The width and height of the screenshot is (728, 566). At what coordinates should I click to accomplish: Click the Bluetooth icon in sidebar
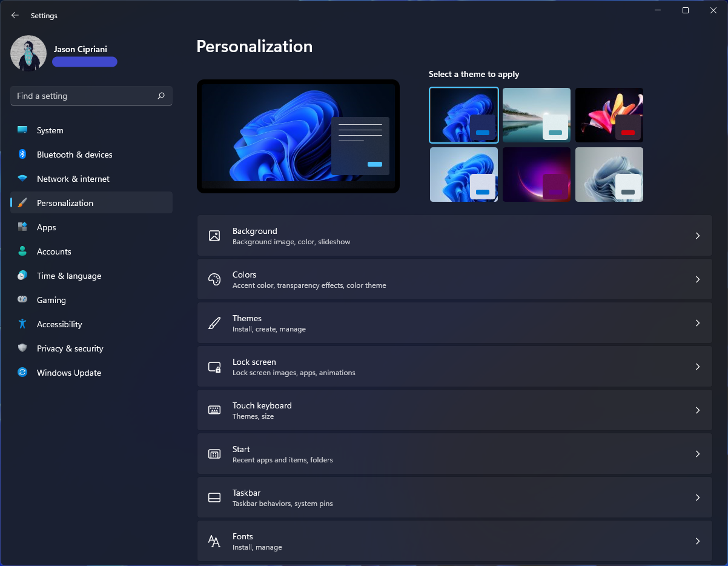pyautogui.click(x=22, y=154)
